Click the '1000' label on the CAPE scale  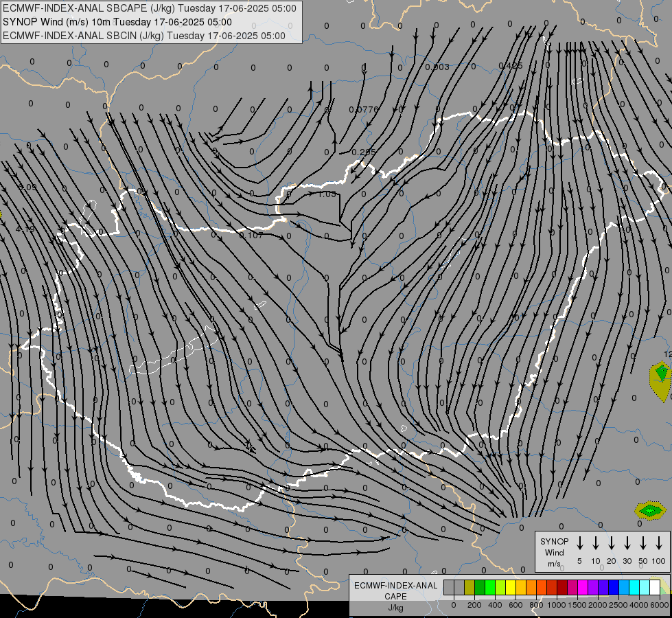coord(557,605)
